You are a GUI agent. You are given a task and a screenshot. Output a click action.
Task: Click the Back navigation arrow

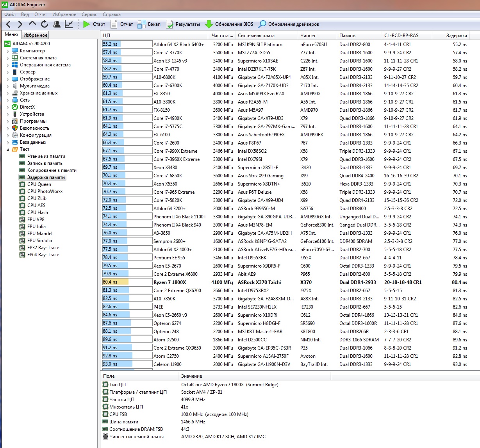click(9, 24)
